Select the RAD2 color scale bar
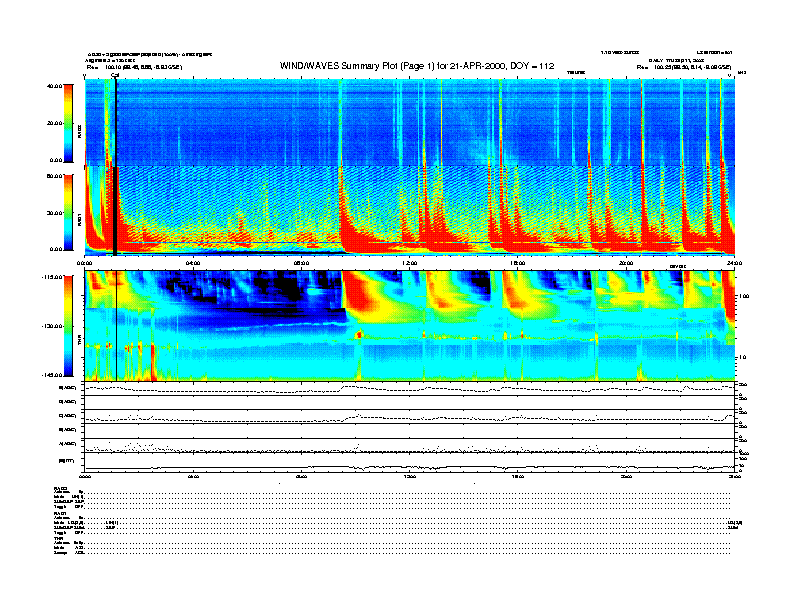 (x=68, y=123)
